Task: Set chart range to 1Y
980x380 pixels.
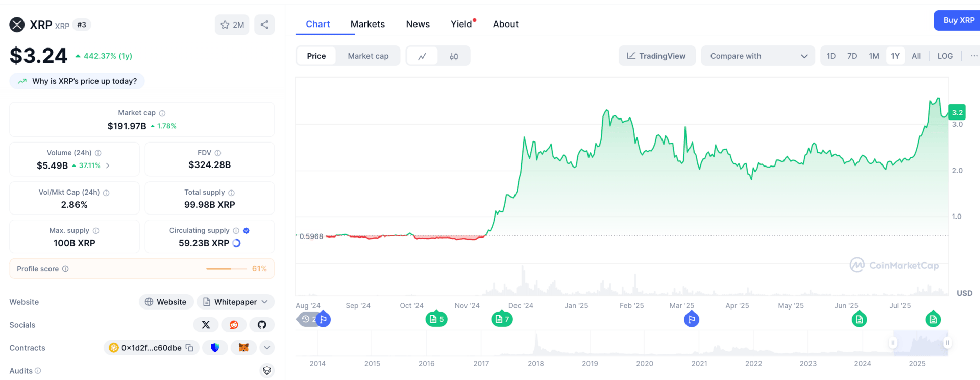Action: (x=895, y=56)
